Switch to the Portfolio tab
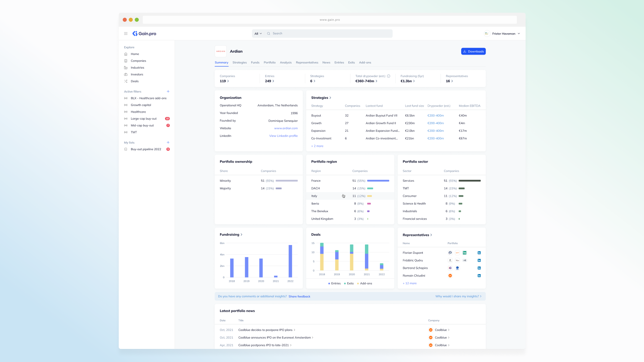This screenshot has width=644, height=362. 270,62
